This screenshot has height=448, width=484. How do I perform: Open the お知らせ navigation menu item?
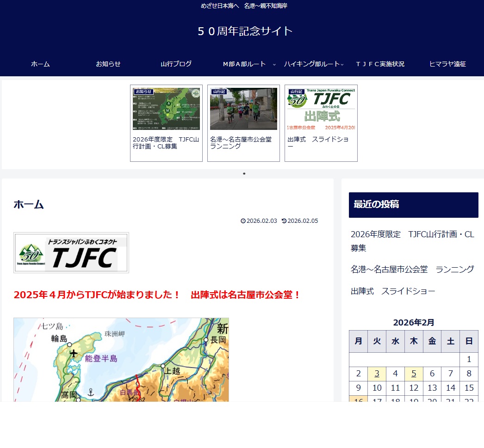[x=108, y=64]
